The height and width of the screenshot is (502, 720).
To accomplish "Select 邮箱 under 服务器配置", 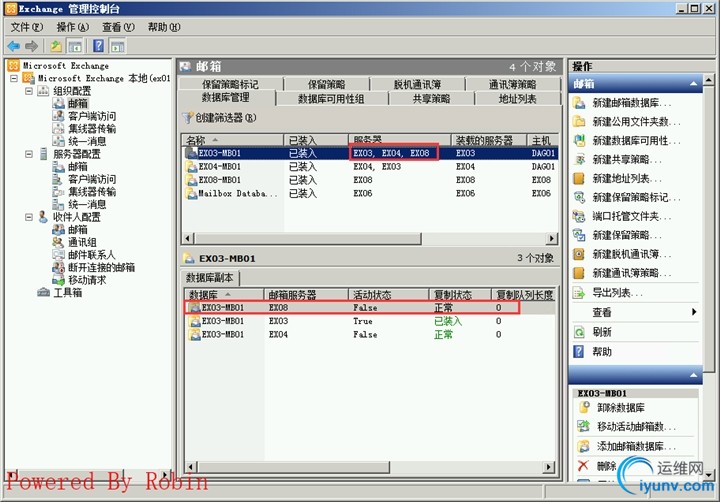I will pyautogui.click(x=78, y=167).
